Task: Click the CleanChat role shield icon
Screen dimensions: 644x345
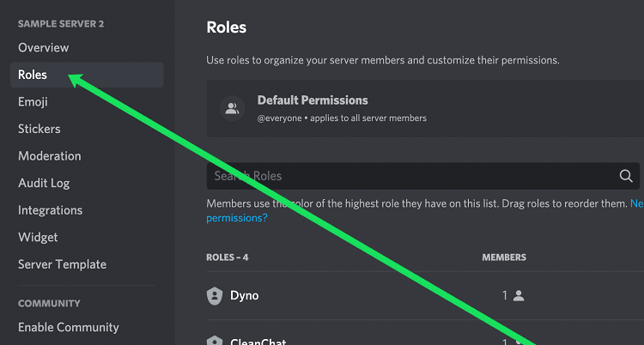Action: (215, 341)
